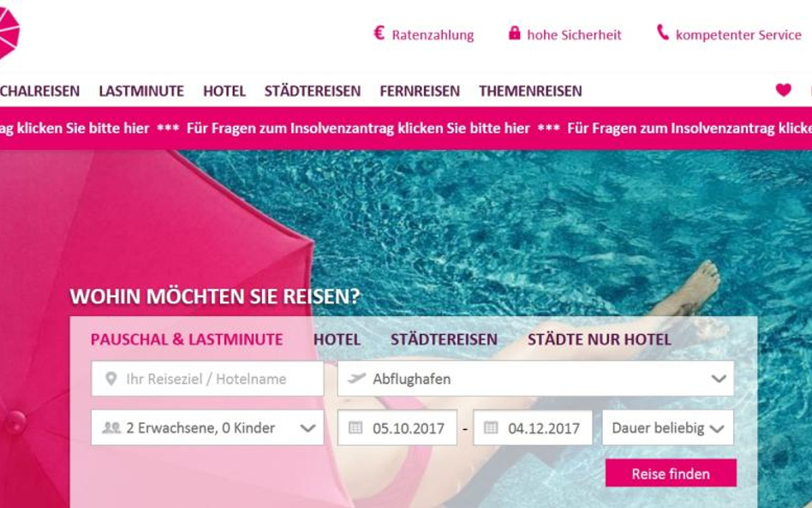Open the Insolvenzantrag info banner link
The width and height of the screenshot is (812, 508).
click(358, 128)
